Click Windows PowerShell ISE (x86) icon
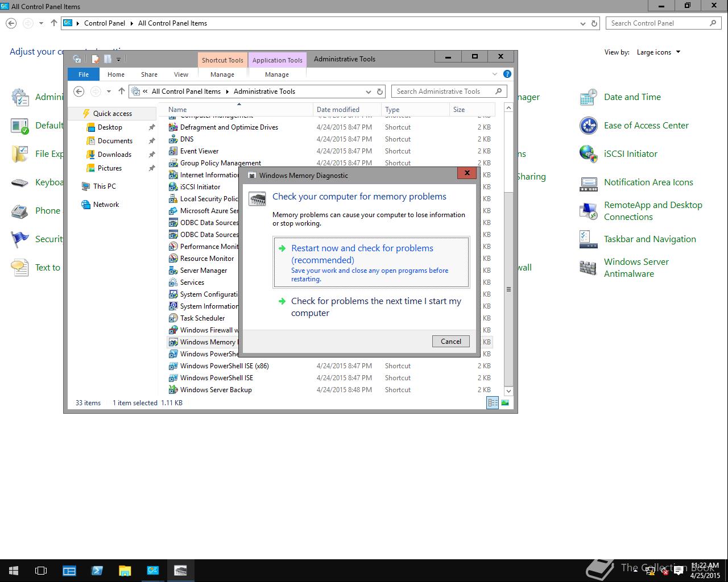Viewport: 728px width, 582px height. [x=173, y=366]
